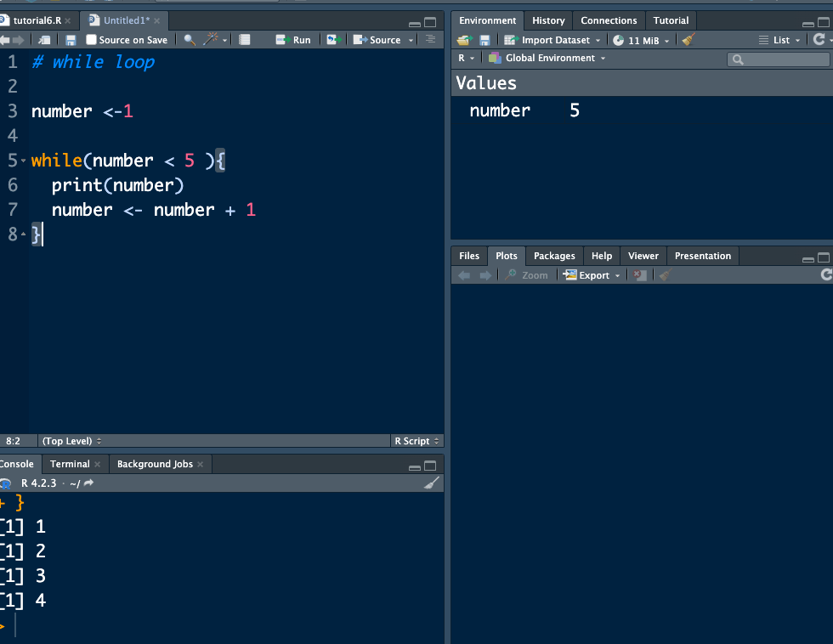Click the save document icon in editor toolbar
Viewport: 833px width, 644px height.
pos(71,40)
